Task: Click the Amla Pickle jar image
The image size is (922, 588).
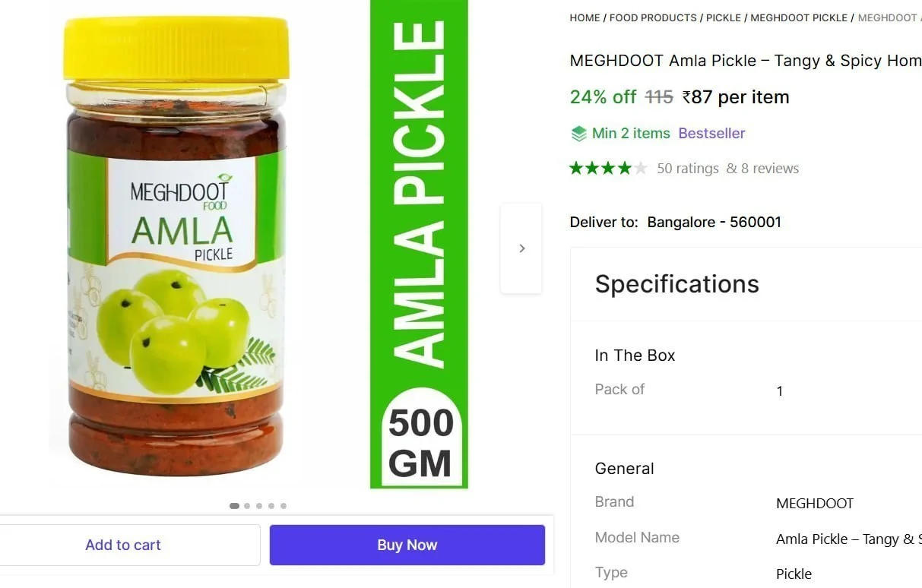Action: coord(176,246)
